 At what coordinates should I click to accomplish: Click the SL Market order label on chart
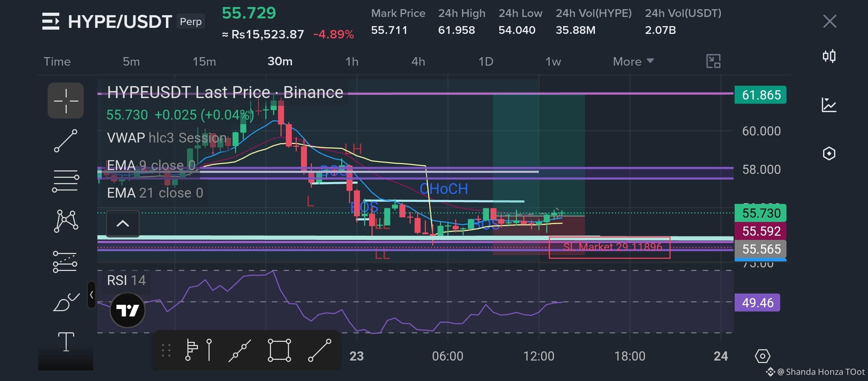[x=609, y=247]
